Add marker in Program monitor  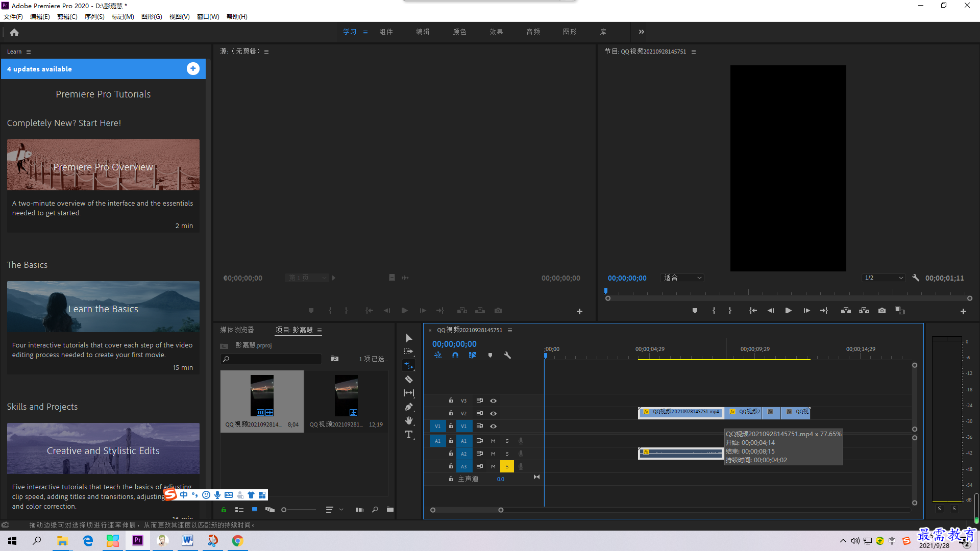[x=695, y=311]
